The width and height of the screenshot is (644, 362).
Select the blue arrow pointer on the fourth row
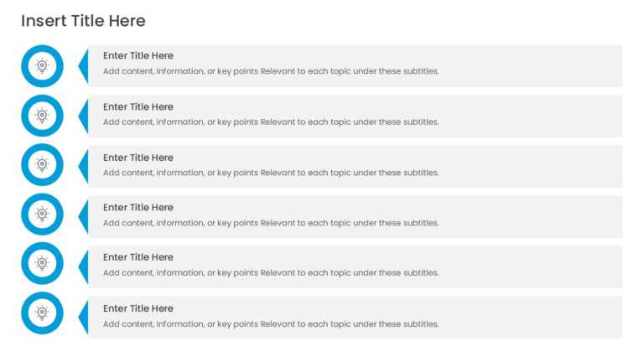[83, 217]
